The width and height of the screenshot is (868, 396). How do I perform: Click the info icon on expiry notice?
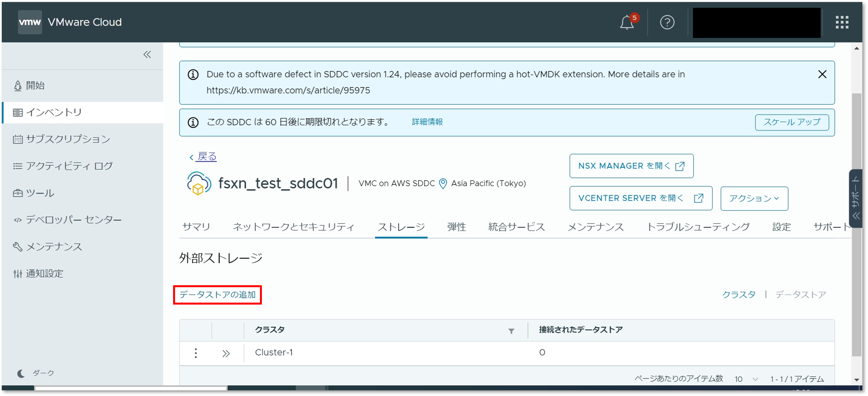tap(193, 122)
